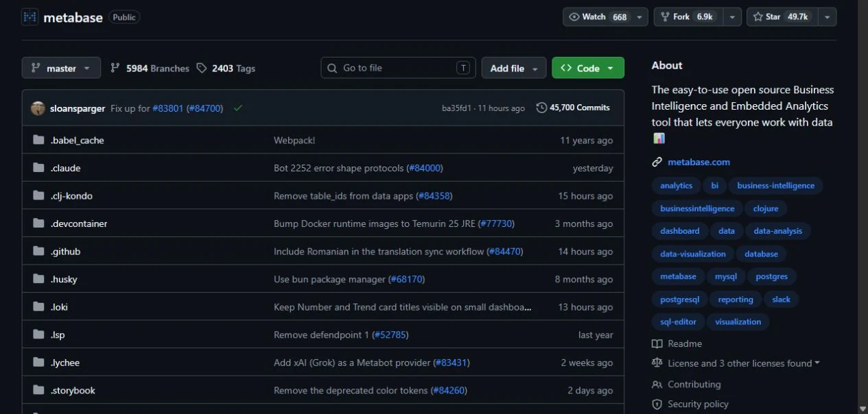The height and width of the screenshot is (414, 868).
Task: Click sloansparger's avatar image
Action: point(38,108)
